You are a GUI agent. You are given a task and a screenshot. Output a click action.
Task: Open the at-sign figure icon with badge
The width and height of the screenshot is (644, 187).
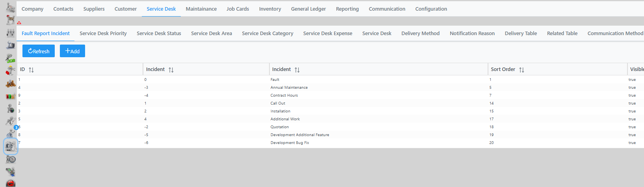11,133
